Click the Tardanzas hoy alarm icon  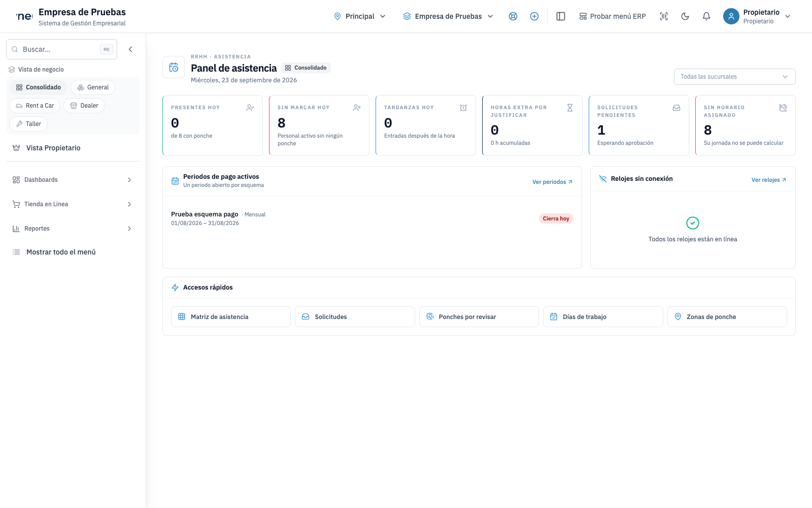coord(463,108)
